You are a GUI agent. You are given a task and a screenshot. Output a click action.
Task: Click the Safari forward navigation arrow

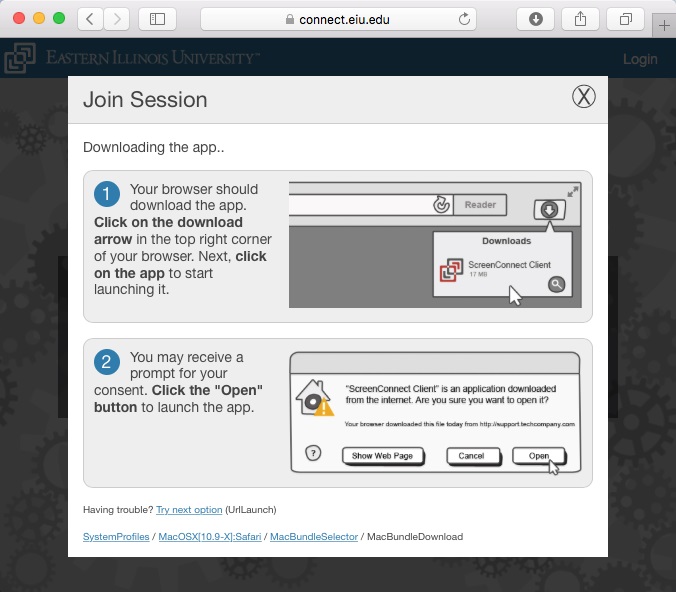[x=117, y=19]
